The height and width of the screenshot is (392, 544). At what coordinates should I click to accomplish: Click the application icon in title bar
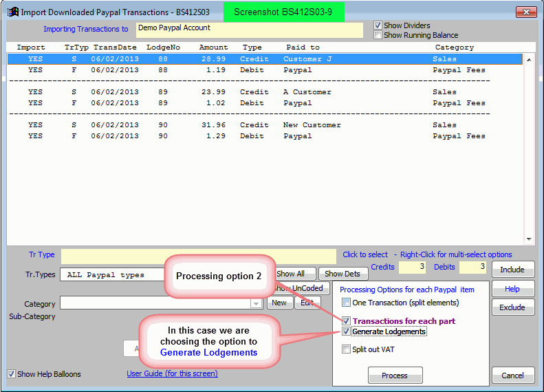(13, 12)
